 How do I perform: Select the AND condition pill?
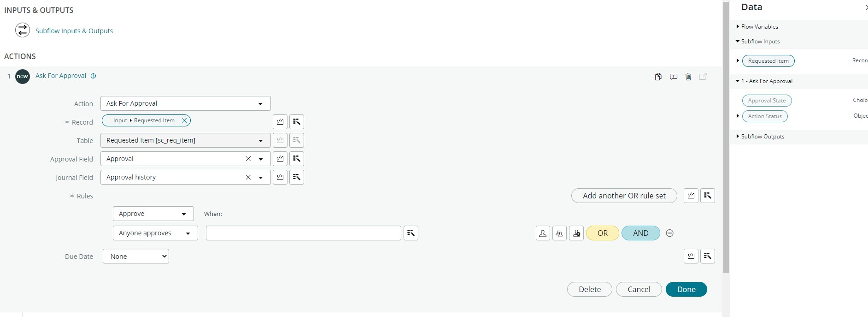pyautogui.click(x=640, y=233)
